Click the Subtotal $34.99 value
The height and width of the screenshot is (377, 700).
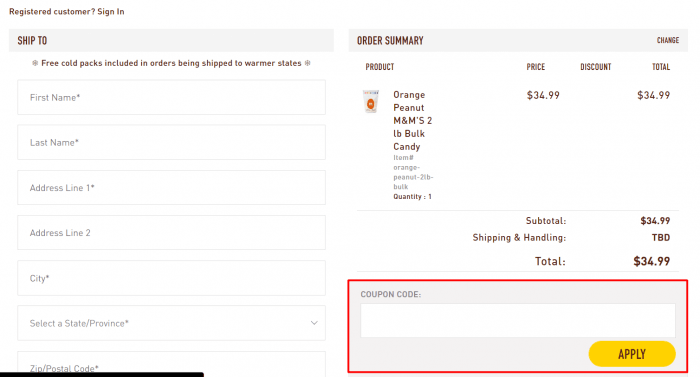pos(655,221)
